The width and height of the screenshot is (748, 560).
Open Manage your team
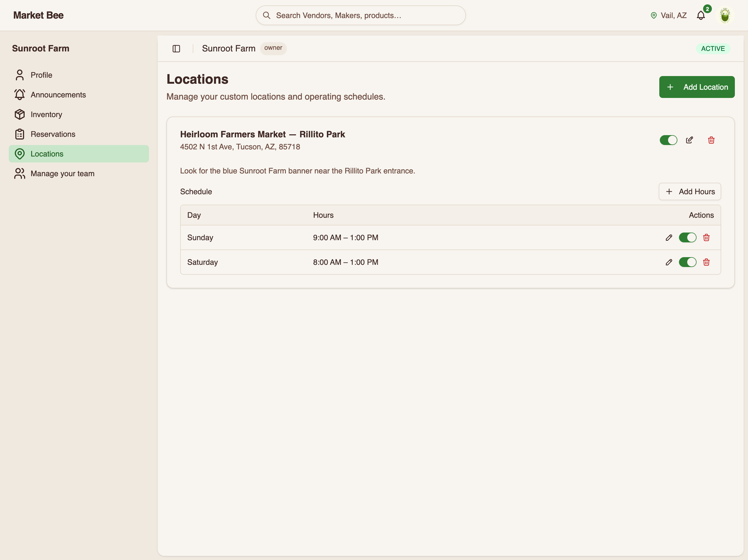(79, 173)
